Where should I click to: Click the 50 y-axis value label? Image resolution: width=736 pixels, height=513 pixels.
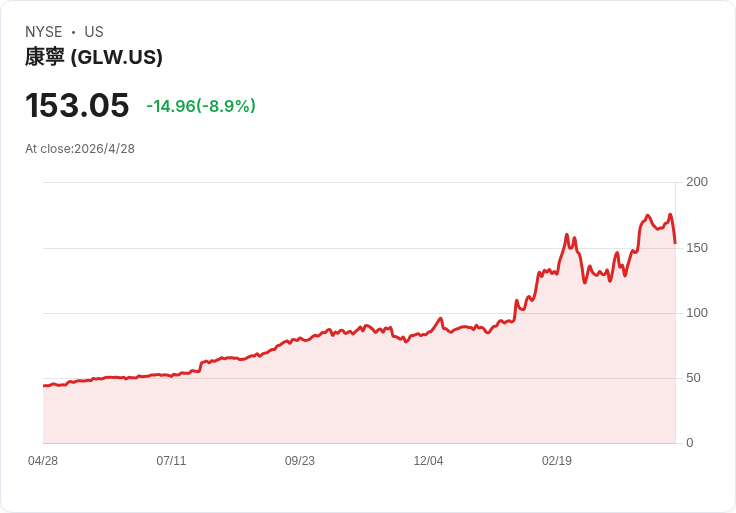tap(693, 378)
